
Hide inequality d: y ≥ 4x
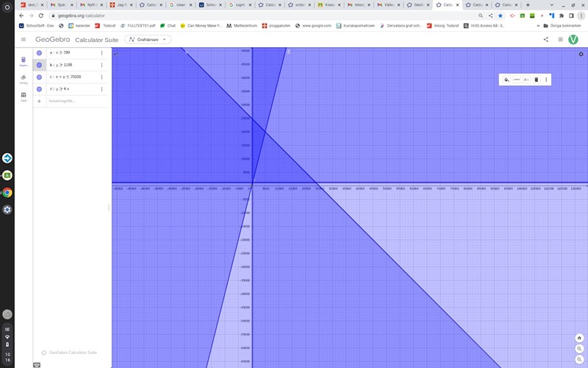tap(39, 88)
